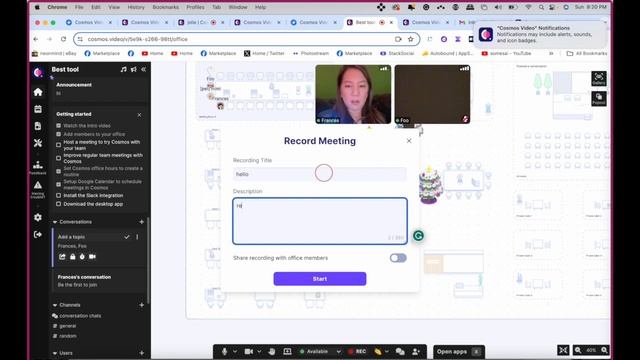
Task: Confirm topic with the checkmark icon
Action: [127, 237]
